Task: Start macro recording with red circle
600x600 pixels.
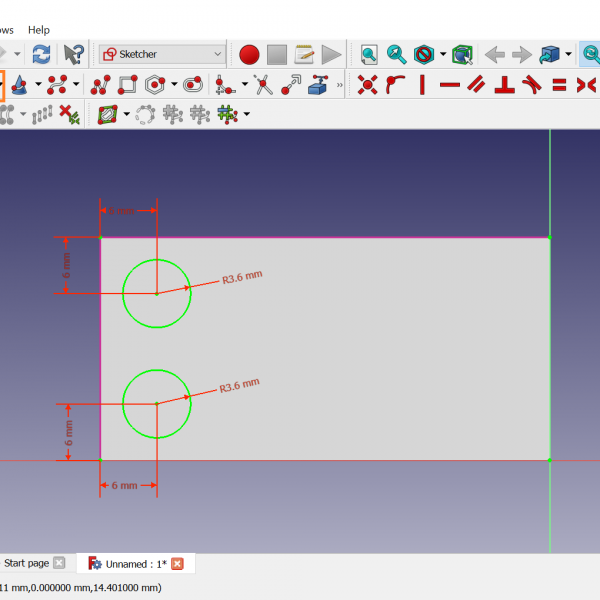Action: click(x=249, y=54)
